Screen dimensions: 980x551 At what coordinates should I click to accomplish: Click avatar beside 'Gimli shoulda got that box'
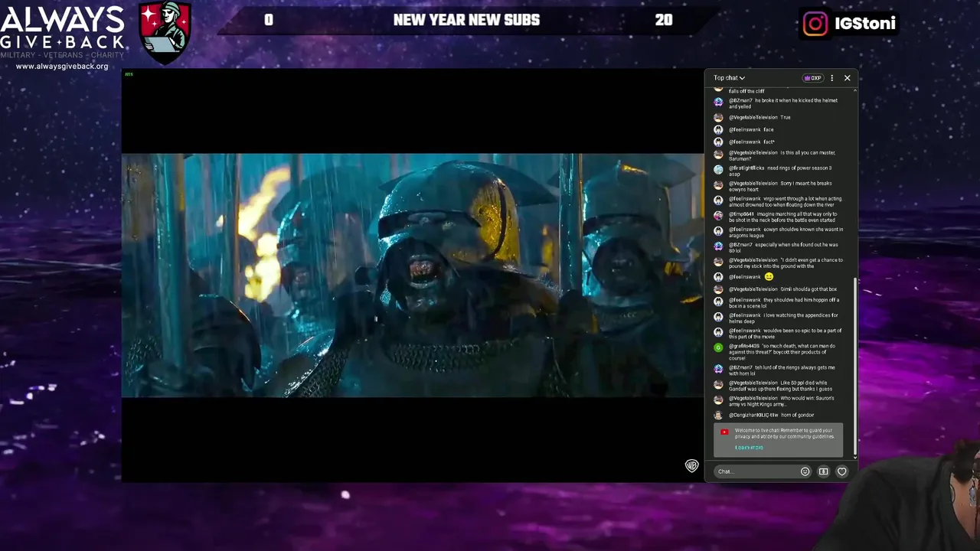click(x=718, y=289)
